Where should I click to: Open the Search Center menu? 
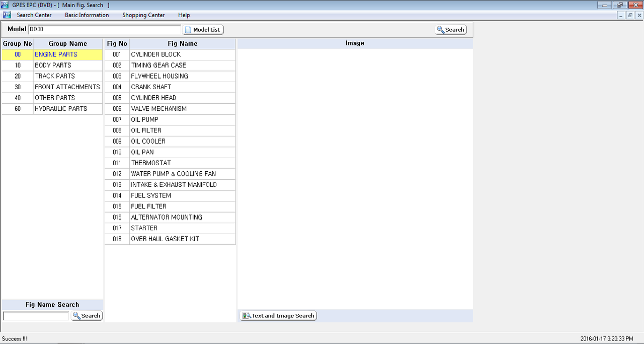tap(34, 15)
